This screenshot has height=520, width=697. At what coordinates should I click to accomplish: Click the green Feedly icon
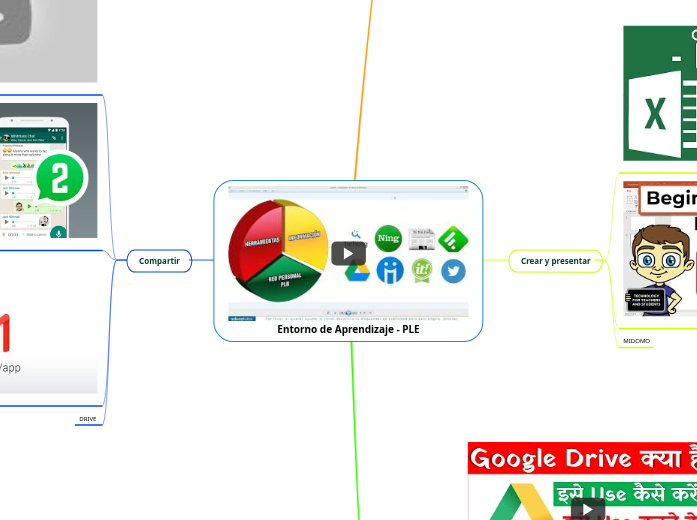[x=453, y=239]
